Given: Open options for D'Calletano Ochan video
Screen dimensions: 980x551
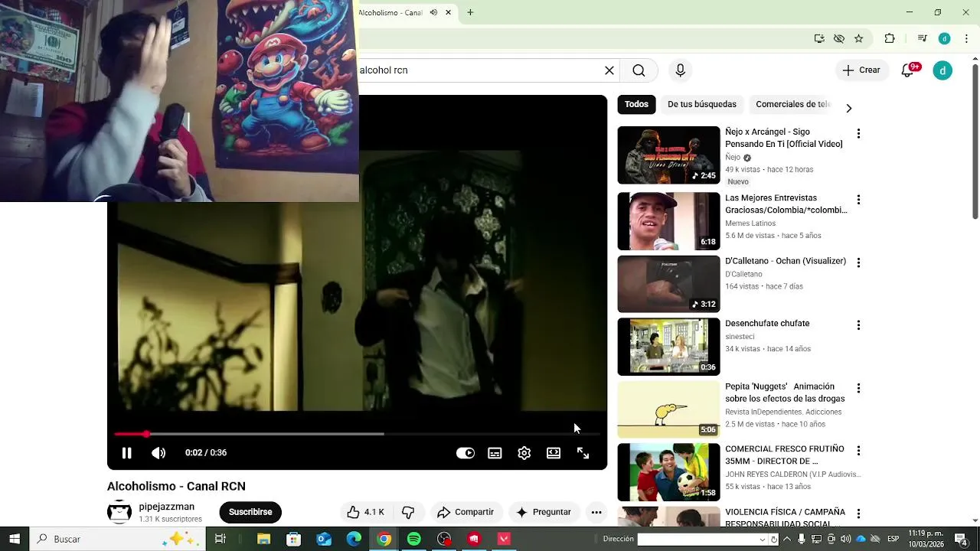Looking at the screenshot, I should (x=858, y=262).
